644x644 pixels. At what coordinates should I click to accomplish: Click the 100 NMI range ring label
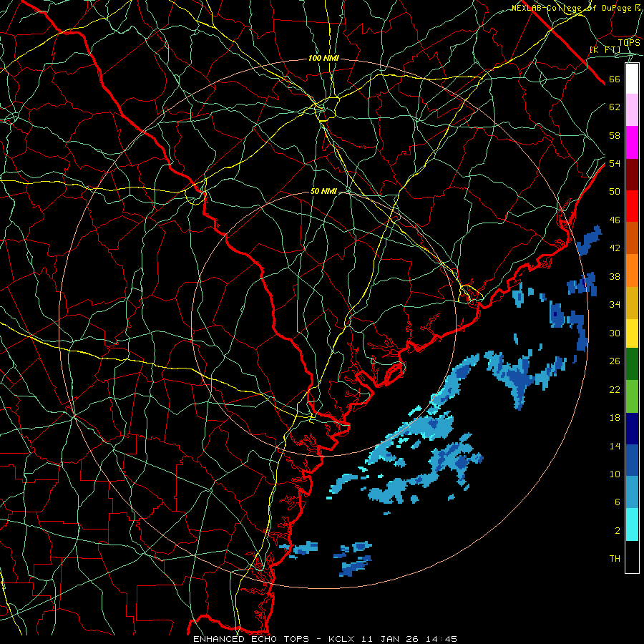[323, 59]
